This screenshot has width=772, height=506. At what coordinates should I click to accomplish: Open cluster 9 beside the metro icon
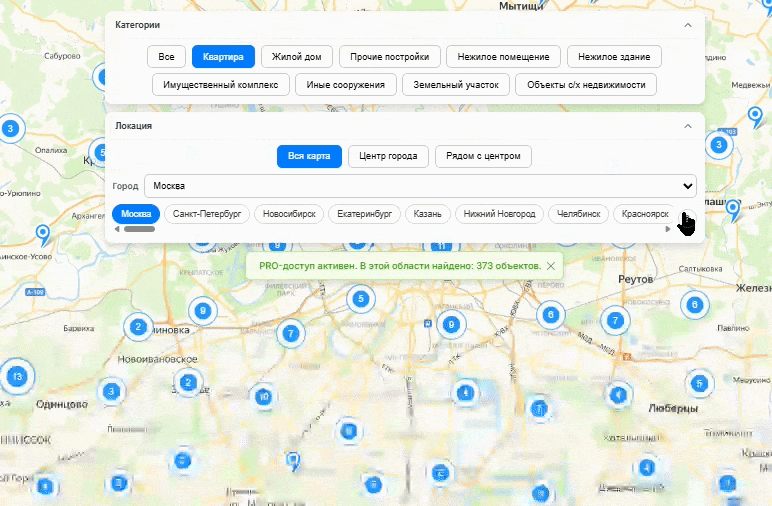click(x=451, y=324)
